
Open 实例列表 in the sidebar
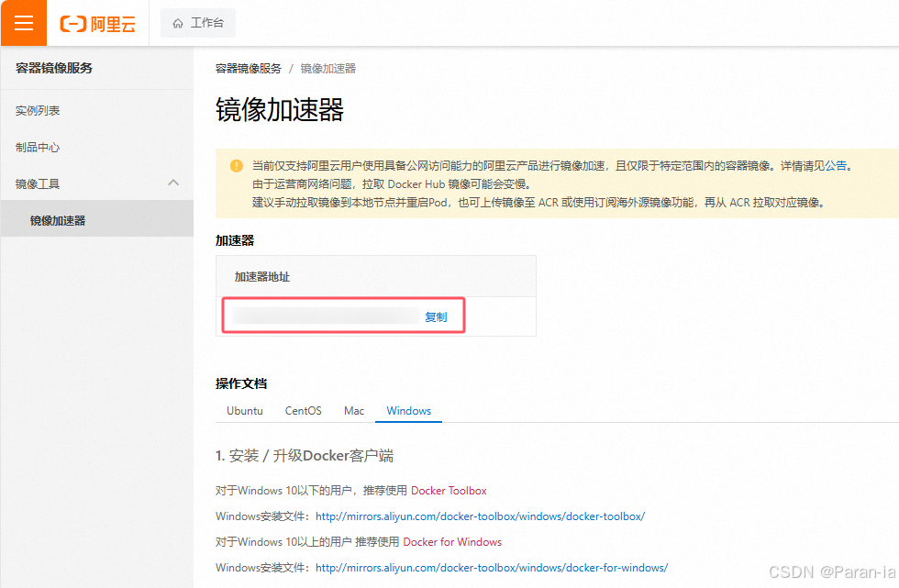click(x=38, y=111)
